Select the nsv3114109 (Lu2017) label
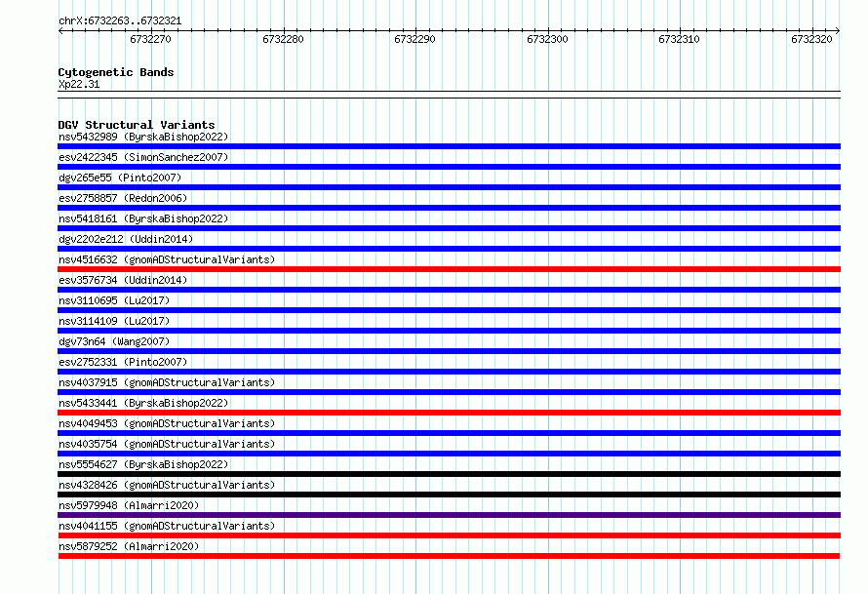 click(x=114, y=321)
